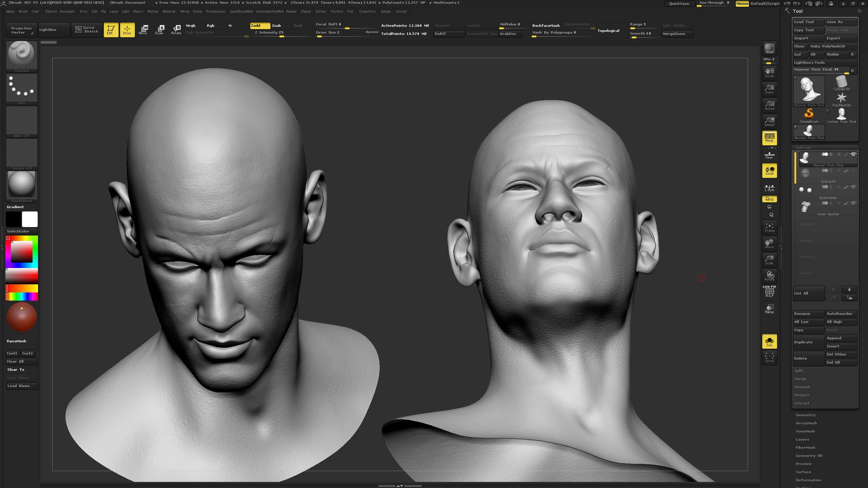This screenshot has width=868, height=488.
Task: Set canvas to Actual size
Action: pyautogui.click(x=769, y=105)
